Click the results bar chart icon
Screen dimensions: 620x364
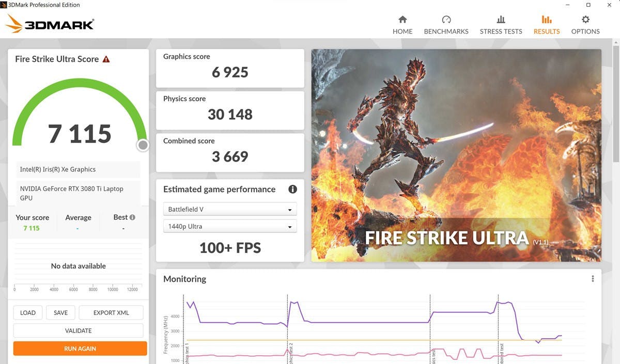tap(547, 20)
